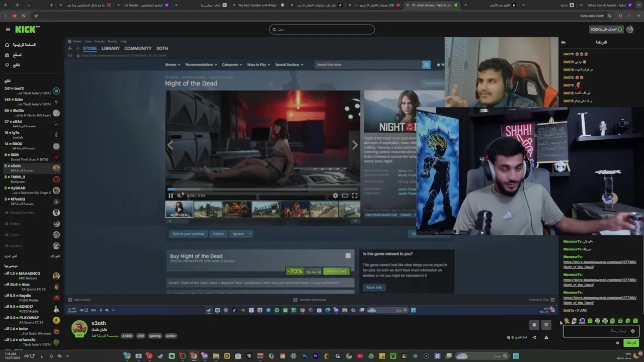Open Friends & Chat in Steam

coord(541,300)
